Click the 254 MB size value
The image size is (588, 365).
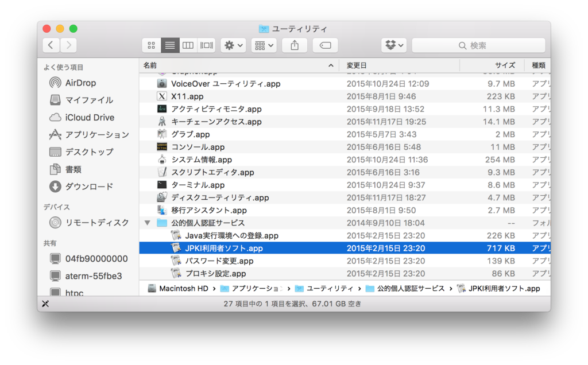[500, 160]
